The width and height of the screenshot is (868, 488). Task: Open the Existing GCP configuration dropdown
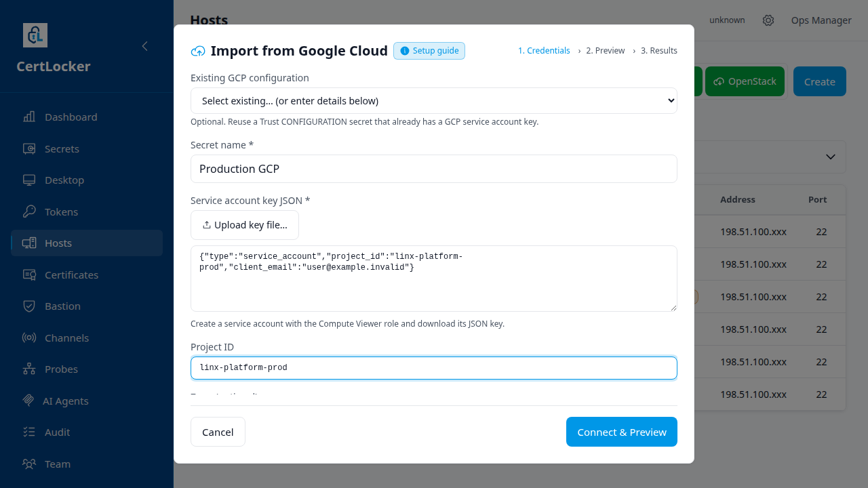[434, 100]
